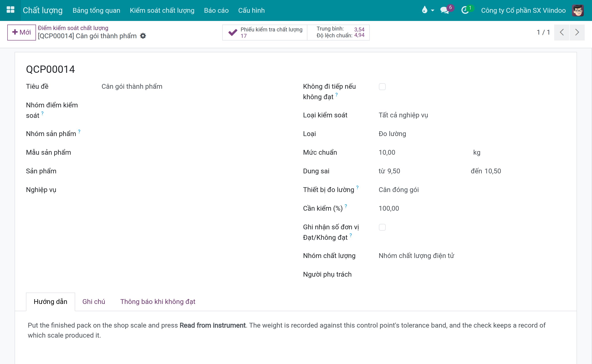
Task: Toggle Ghi nhận số đơn vị Đạt/Không đạt checkbox
Action: pos(382,227)
